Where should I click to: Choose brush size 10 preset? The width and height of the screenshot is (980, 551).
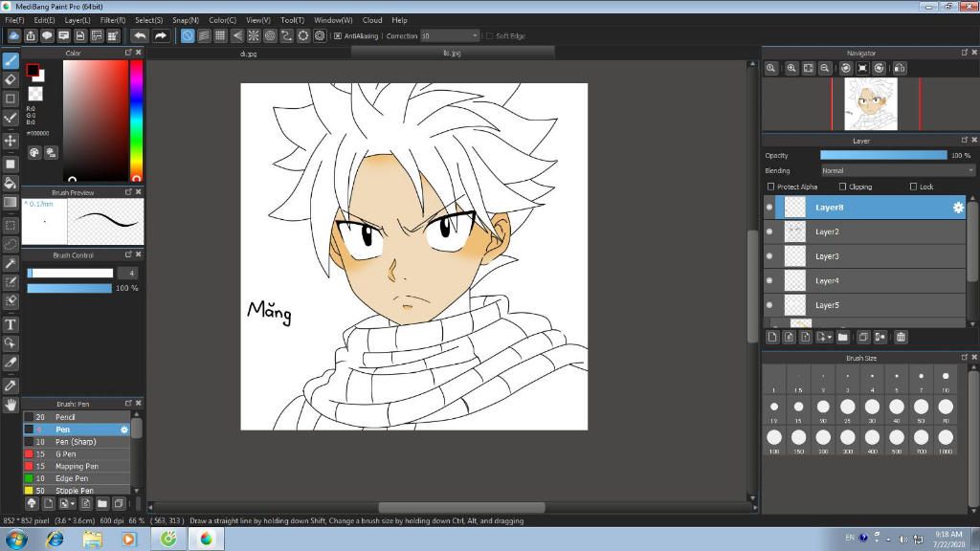(946, 380)
